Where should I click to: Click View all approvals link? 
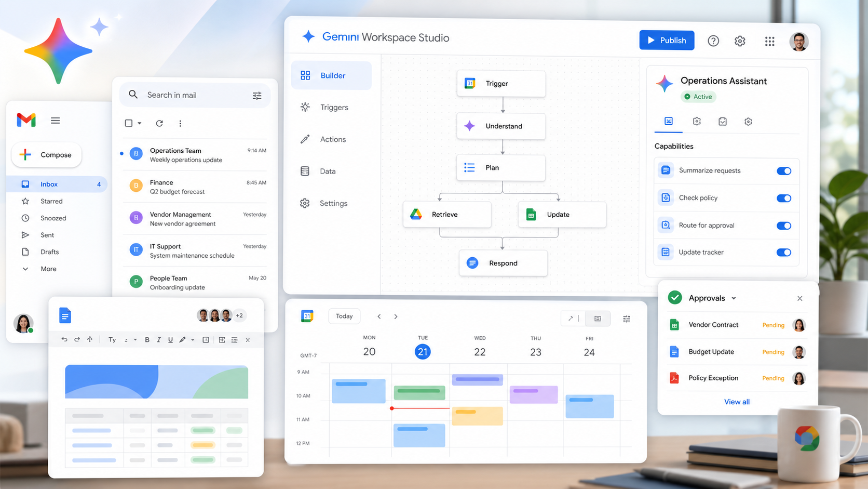(737, 402)
